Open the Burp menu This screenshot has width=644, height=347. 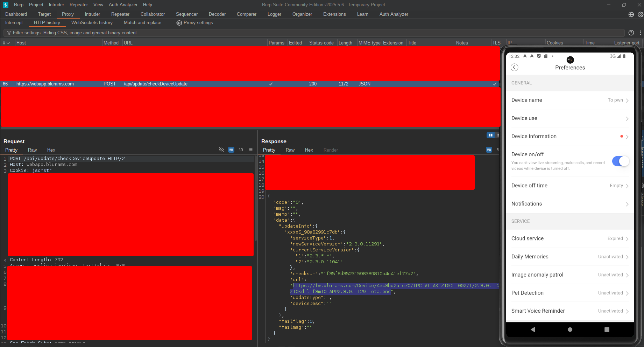pos(19,5)
